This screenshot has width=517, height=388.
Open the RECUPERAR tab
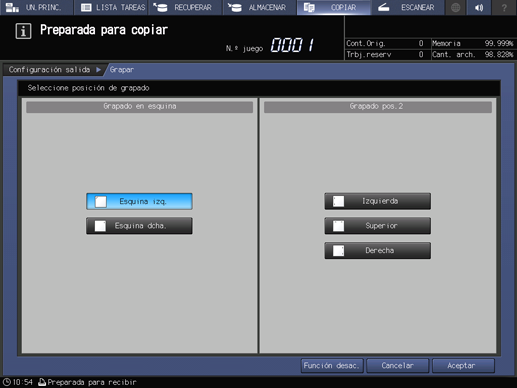click(185, 7)
